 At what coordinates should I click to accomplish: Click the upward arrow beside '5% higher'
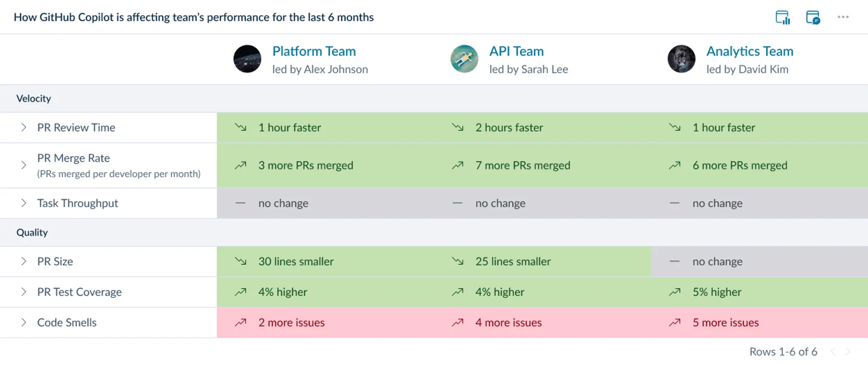point(675,292)
